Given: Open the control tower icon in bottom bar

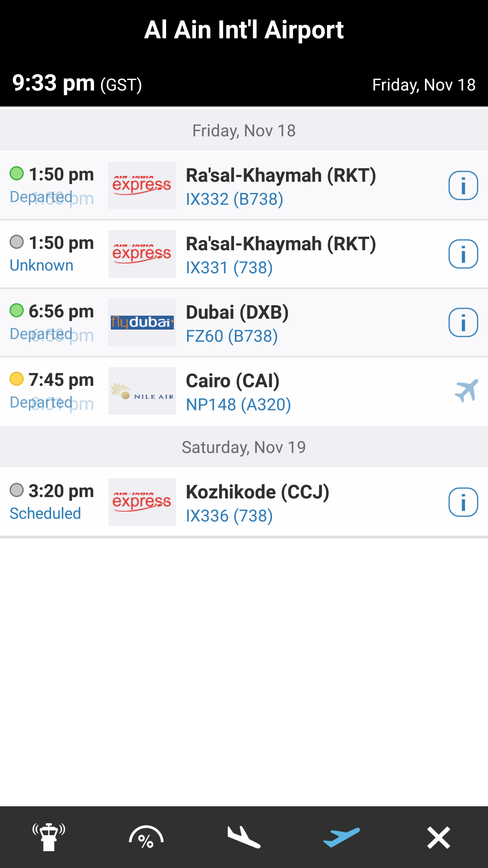Looking at the screenshot, I should [x=49, y=837].
